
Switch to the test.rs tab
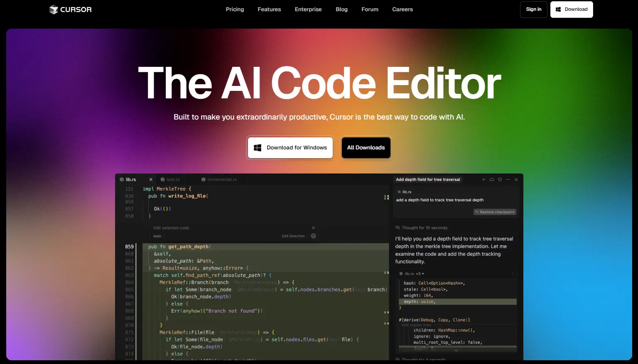[x=171, y=179]
